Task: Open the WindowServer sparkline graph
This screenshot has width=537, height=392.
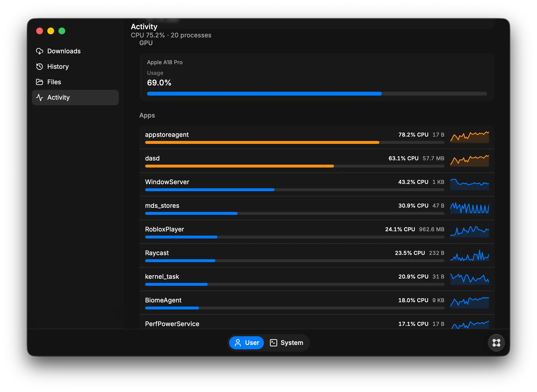Action: tap(470, 184)
